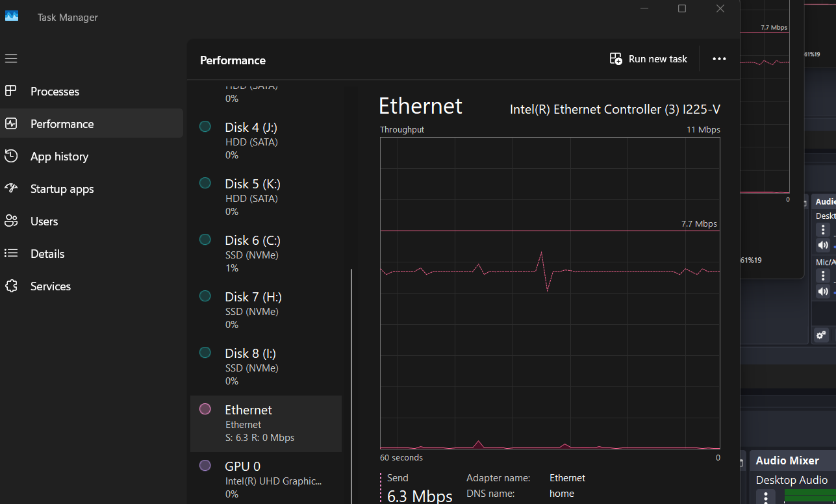Open Desktop Audio menu in bottom Audio Mixer
The image size is (836, 504).
click(x=766, y=497)
